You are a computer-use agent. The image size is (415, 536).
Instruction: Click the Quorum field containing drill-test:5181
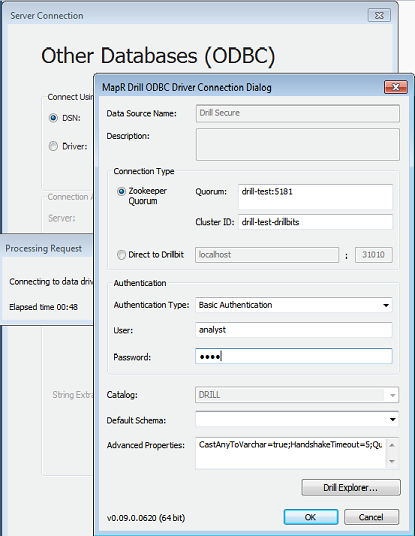[315, 197]
